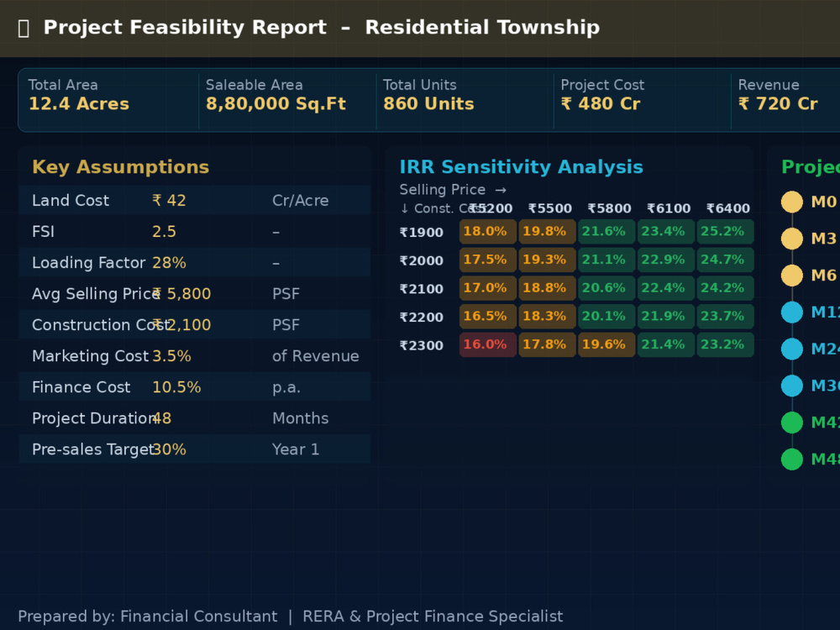Viewport: 840px width, 630px height.
Task: Select the Marketing Cost 3.5% value
Action: pos(171,355)
